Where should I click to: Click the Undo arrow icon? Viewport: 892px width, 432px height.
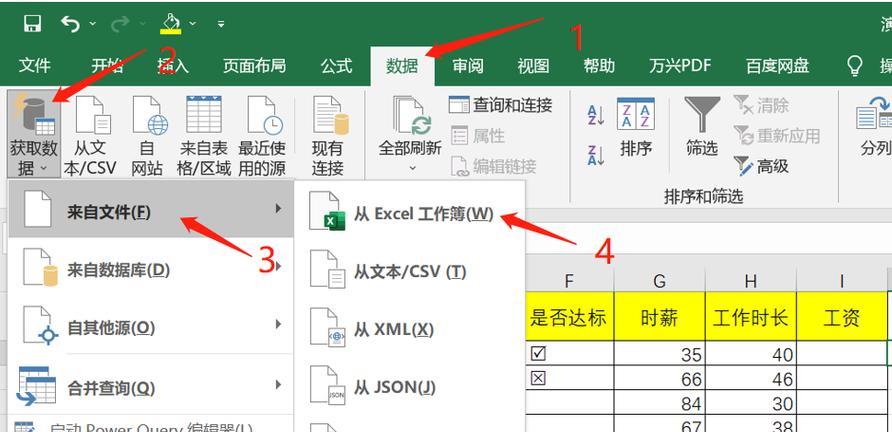click(x=71, y=24)
